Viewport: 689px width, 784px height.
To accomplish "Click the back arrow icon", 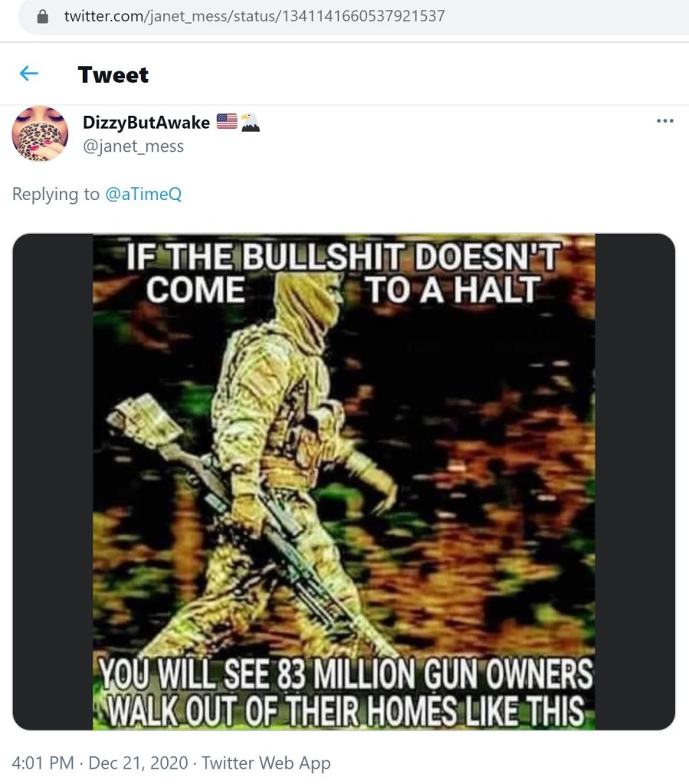I will coord(29,74).
